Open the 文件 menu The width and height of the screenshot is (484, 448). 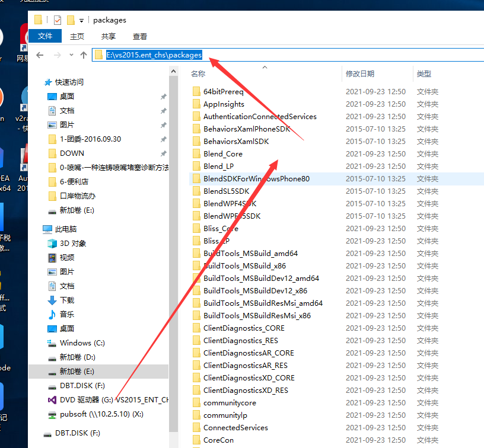(x=46, y=36)
